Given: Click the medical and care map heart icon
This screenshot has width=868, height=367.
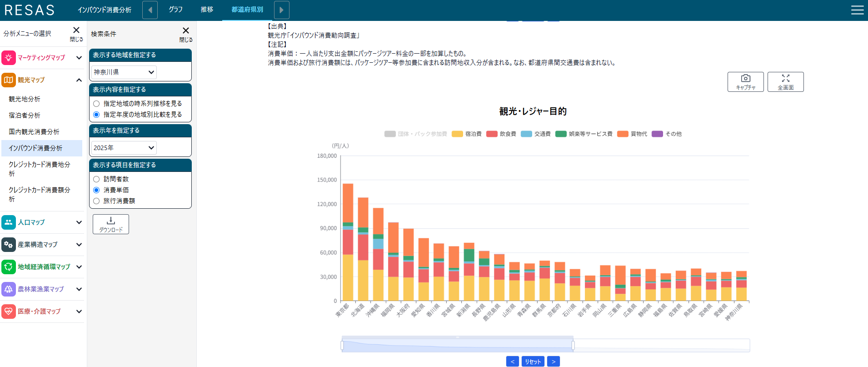Looking at the screenshot, I should (9, 312).
